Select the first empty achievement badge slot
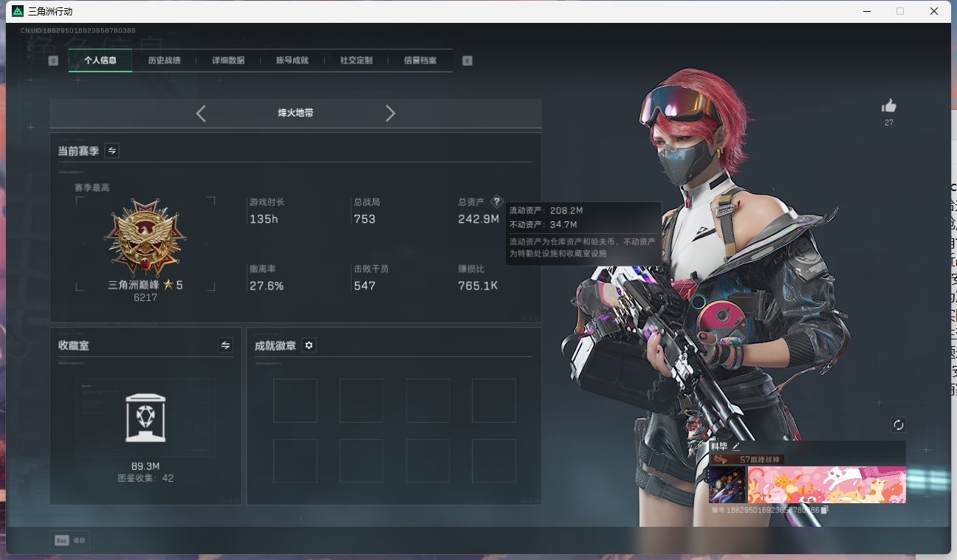Screen dimensions: 957x560 click(295, 401)
